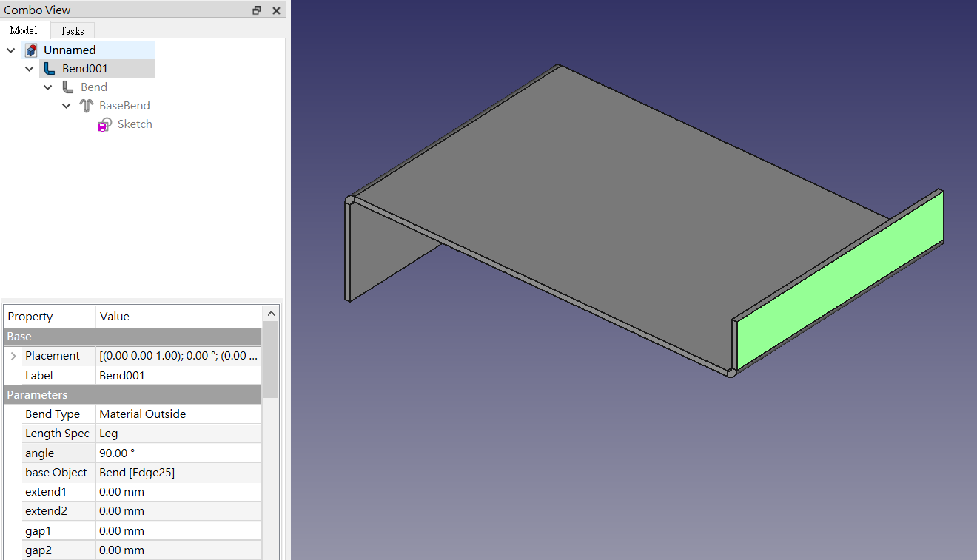Edit the extend2 value 0.00 mm

tap(179, 511)
